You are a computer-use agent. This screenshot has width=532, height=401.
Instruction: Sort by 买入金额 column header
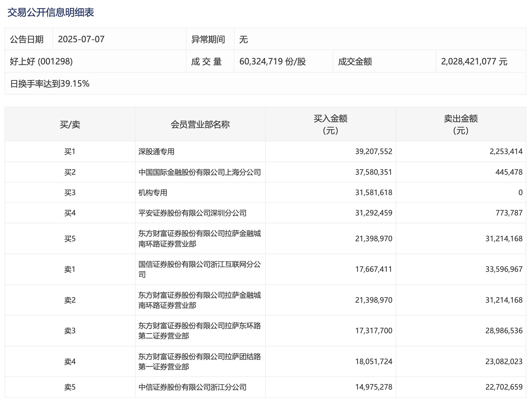[x=330, y=124]
